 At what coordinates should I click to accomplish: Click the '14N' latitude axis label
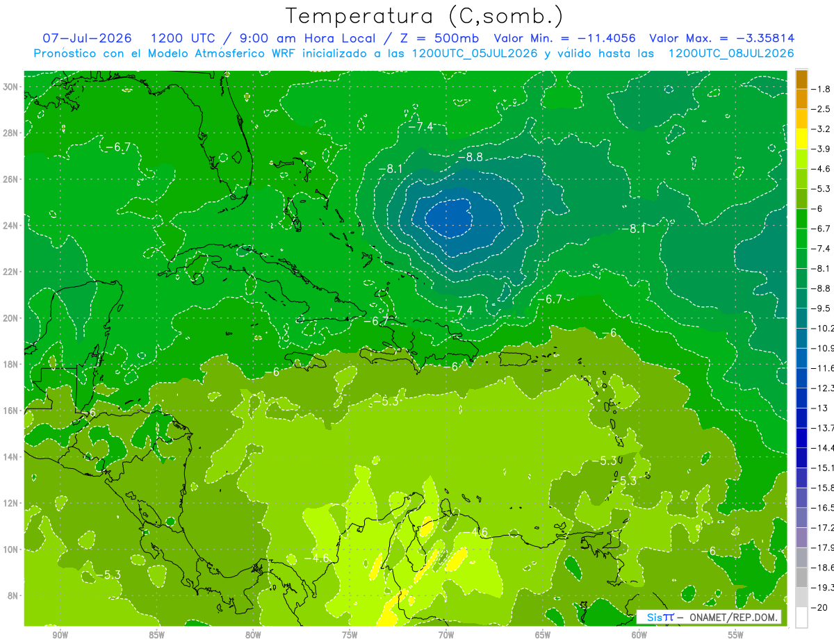click(x=12, y=457)
